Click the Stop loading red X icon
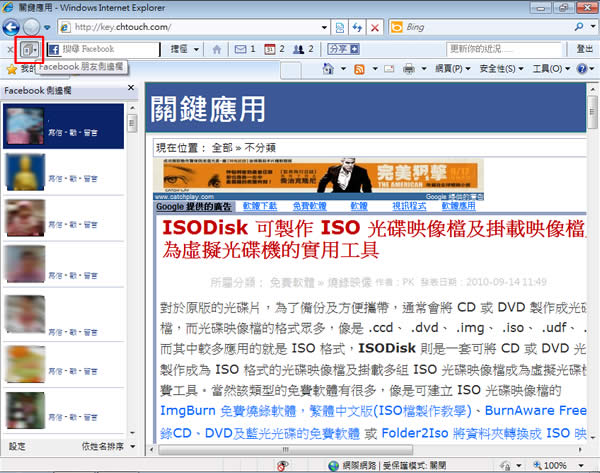Screen dimensions: 600x473 374,27
